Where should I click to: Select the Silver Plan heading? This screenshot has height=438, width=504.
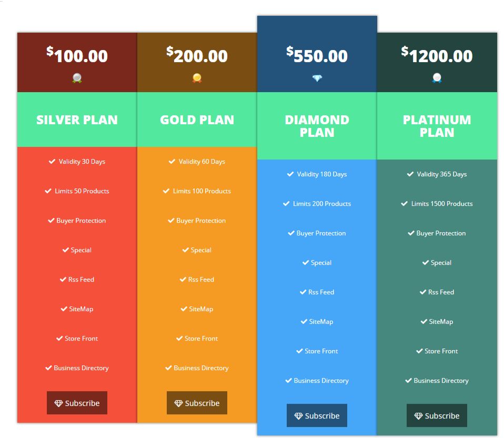click(x=77, y=120)
